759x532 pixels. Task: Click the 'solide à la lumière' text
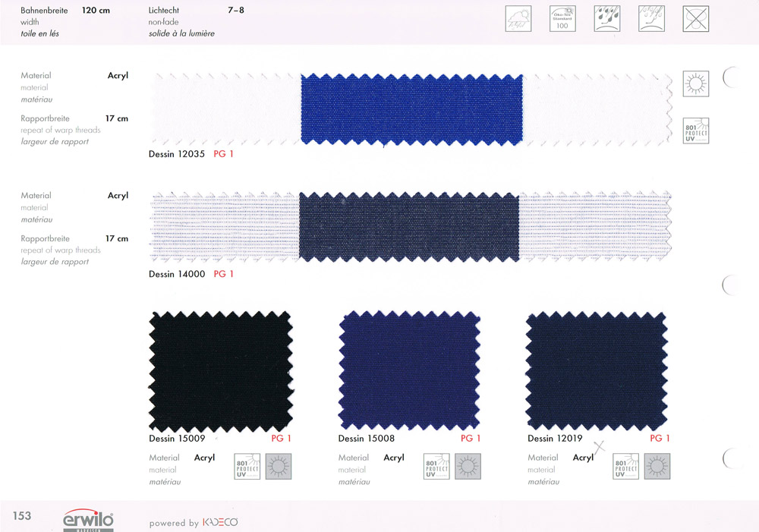click(x=181, y=33)
